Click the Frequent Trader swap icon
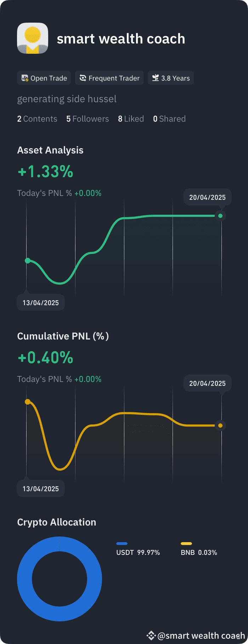 tap(83, 78)
